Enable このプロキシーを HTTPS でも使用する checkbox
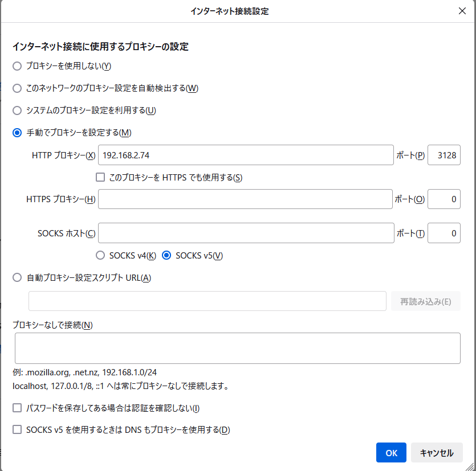This screenshot has width=476, height=471. pyautogui.click(x=100, y=177)
